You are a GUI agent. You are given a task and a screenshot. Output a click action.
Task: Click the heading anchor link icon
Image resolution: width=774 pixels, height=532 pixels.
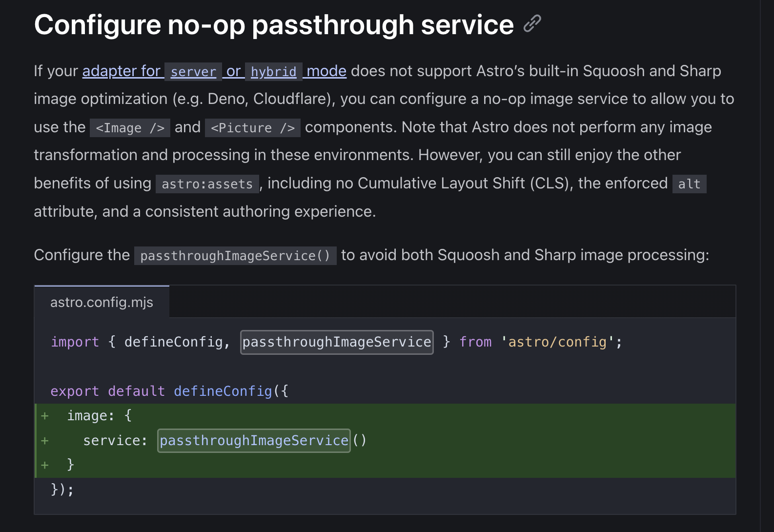532,24
